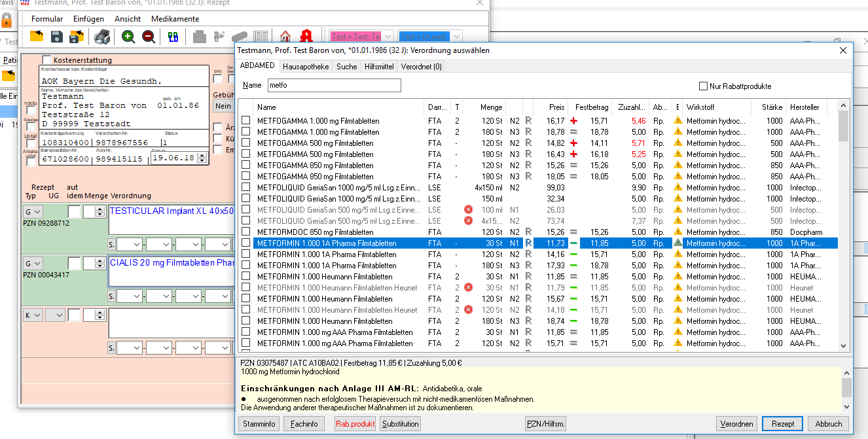The width and height of the screenshot is (868, 439).
Task: Tick checkbox of METFOLIQUID 4x150 ml row
Action: click(x=245, y=187)
